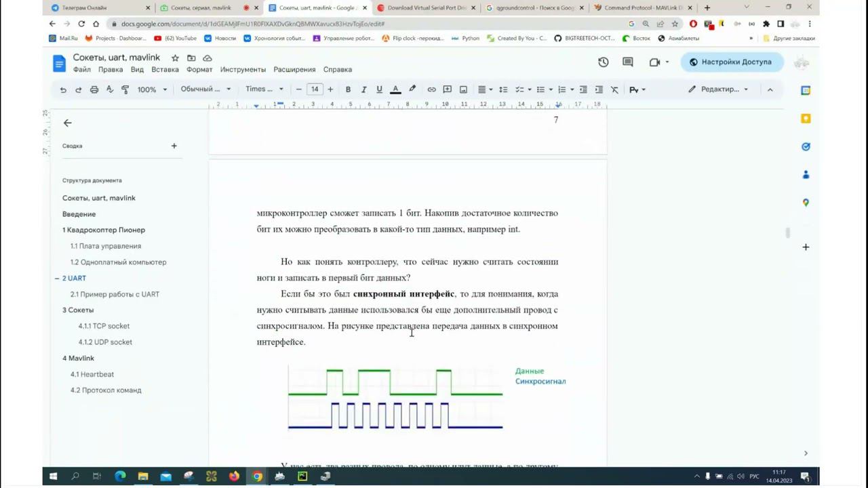
Task: Activate the paint format roller tool
Action: pyautogui.click(x=125, y=89)
